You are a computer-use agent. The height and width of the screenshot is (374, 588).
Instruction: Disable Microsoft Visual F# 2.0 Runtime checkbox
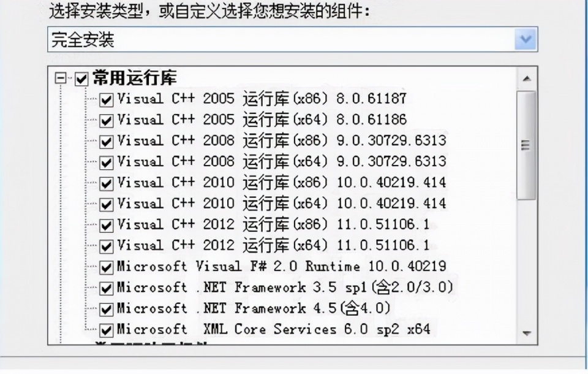coord(106,268)
